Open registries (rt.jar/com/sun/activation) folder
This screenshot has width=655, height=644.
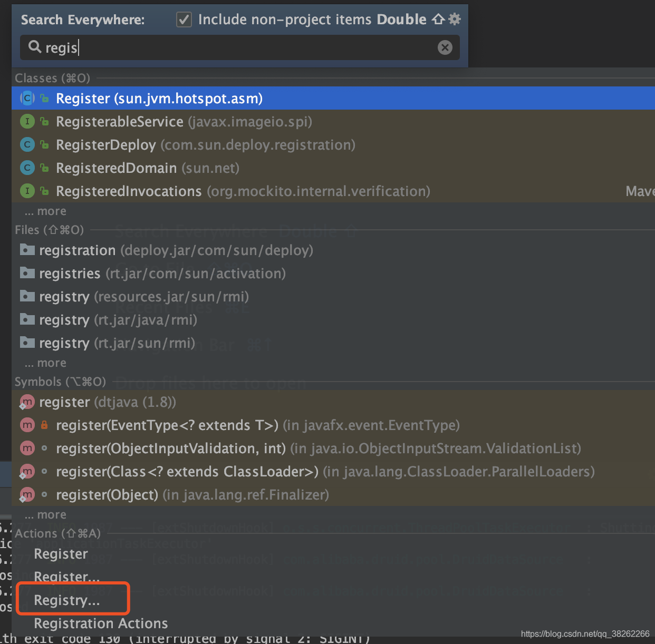(333, 273)
